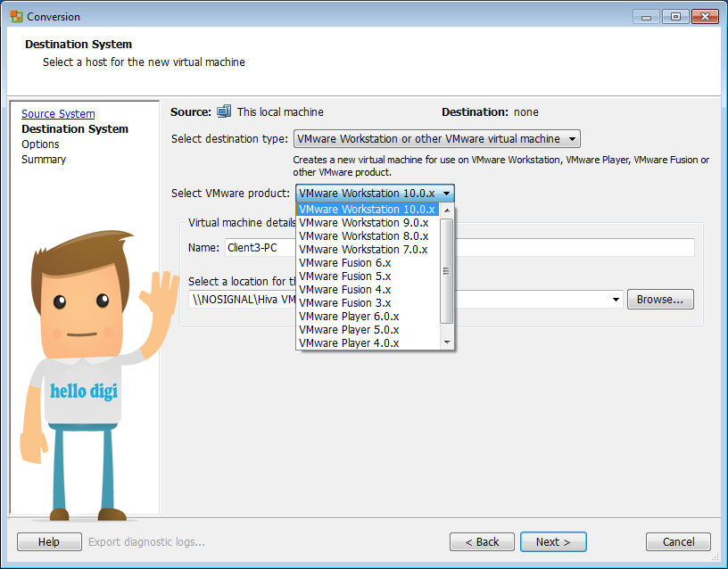Click the local machine computer icon
This screenshot has height=569, width=728.
224,111
